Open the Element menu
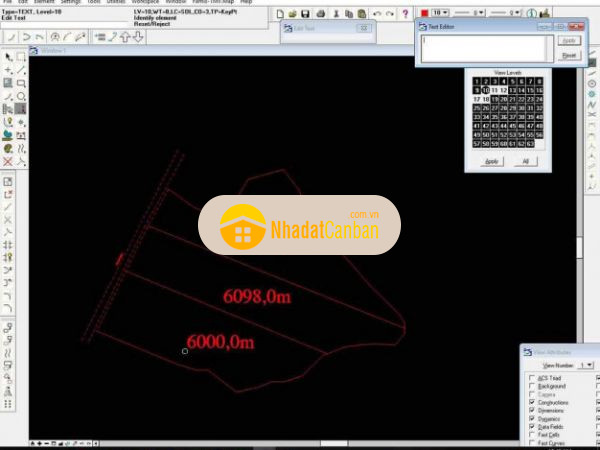The height and width of the screenshot is (450, 600). [43, 2]
